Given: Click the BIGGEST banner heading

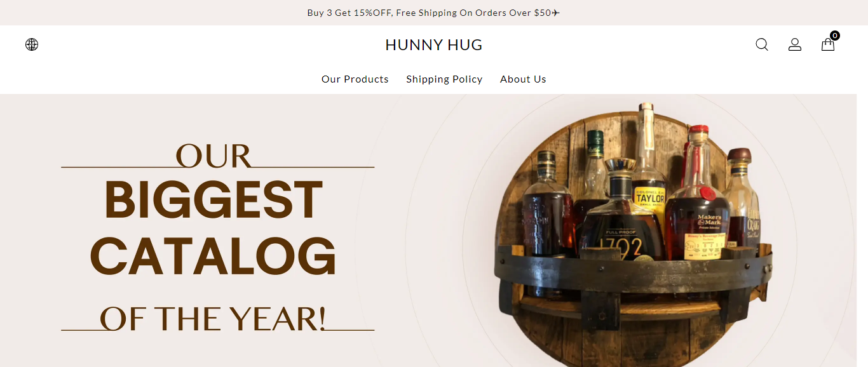Looking at the screenshot, I should pyautogui.click(x=214, y=200).
